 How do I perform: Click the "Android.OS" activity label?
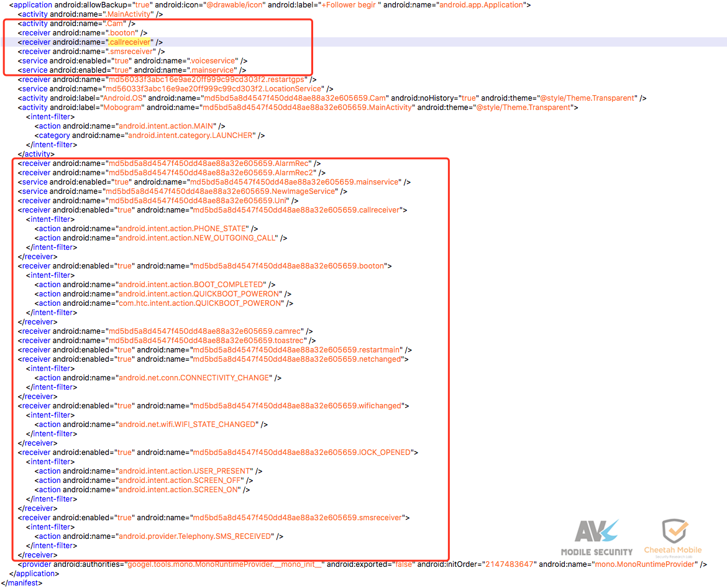[x=123, y=98]
